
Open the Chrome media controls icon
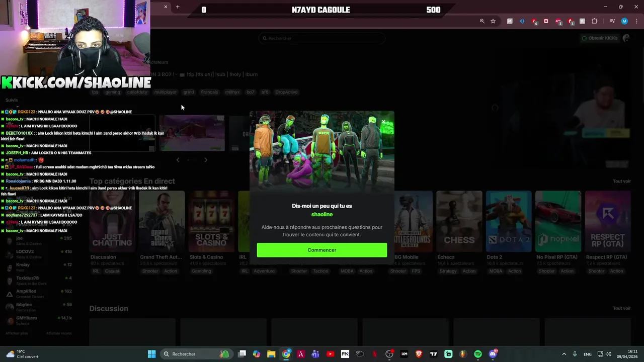(612, 21)
